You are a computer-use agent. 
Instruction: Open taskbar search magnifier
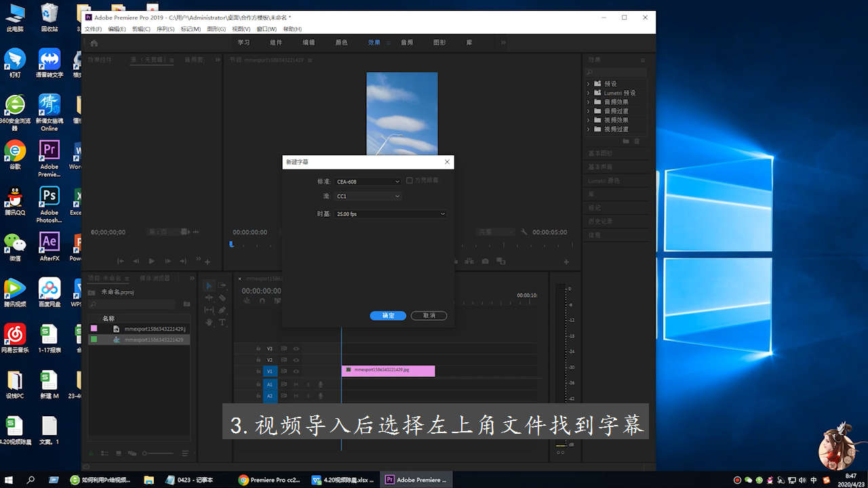(31, 480)
